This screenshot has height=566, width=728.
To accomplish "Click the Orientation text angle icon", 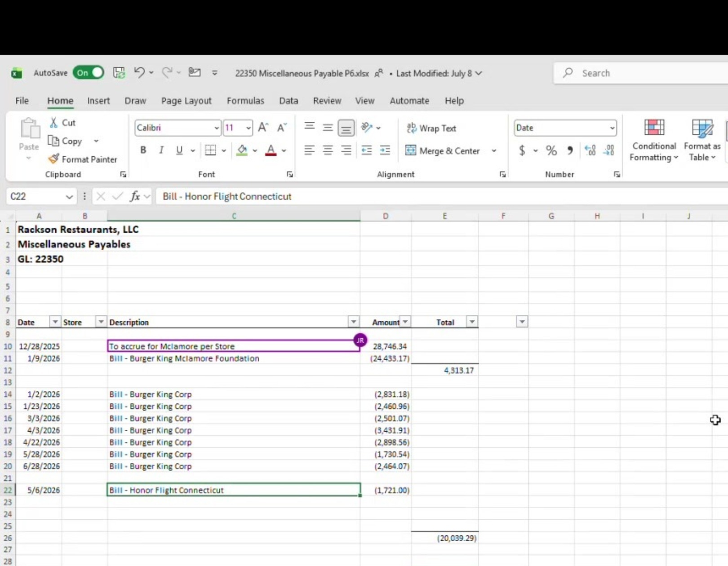I will coord(367,128).
